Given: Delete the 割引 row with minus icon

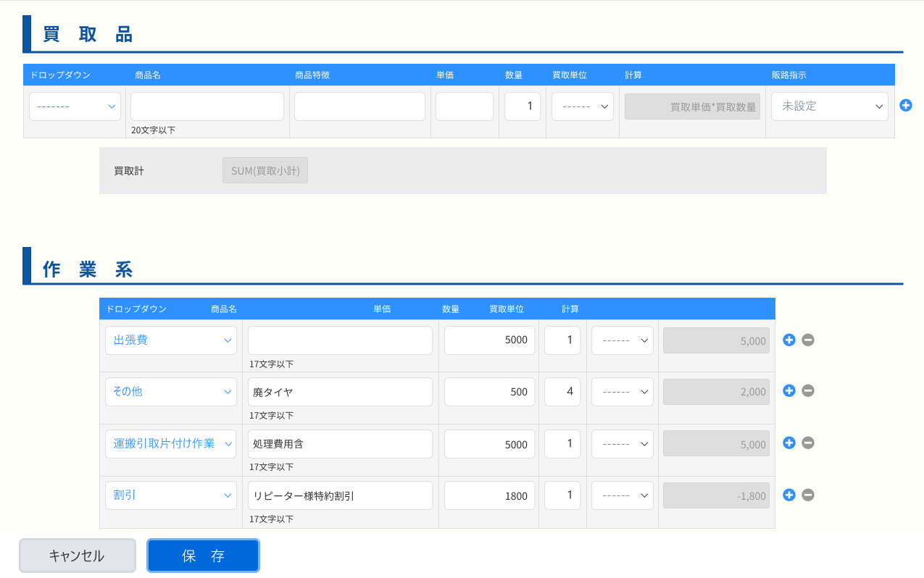Looking at the screenshot, I should point(808,495).
